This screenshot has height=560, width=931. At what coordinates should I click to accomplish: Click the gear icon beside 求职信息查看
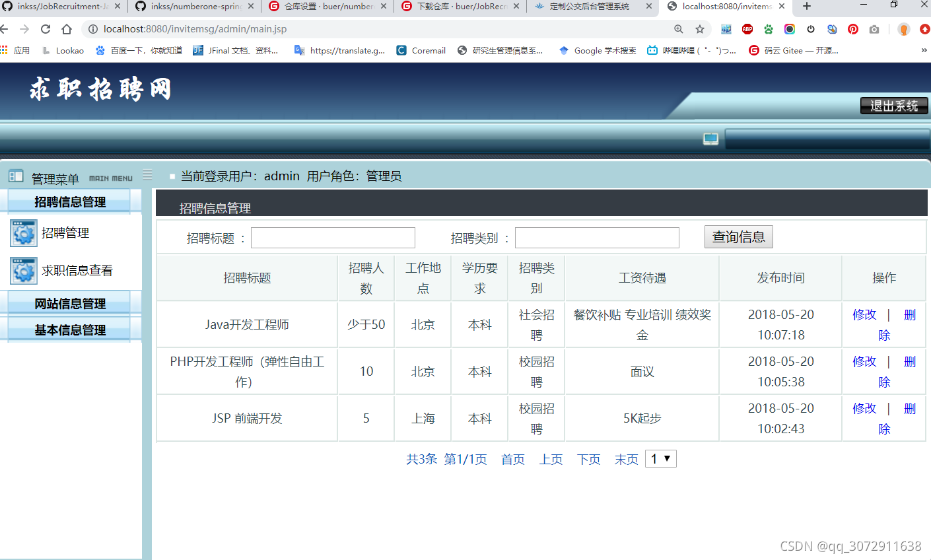(x=24, y=271)
